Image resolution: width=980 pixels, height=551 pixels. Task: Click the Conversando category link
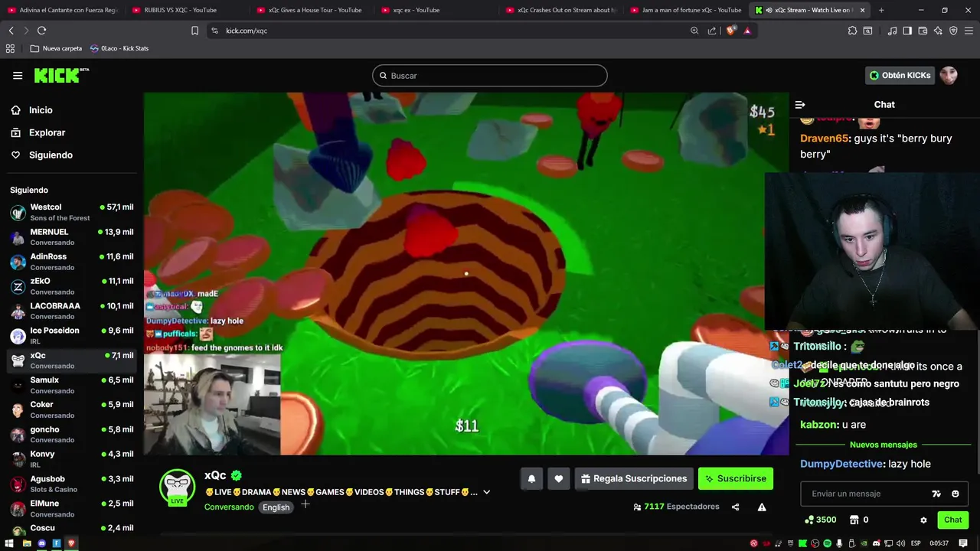pyautogui.click(x=229, y=507)
